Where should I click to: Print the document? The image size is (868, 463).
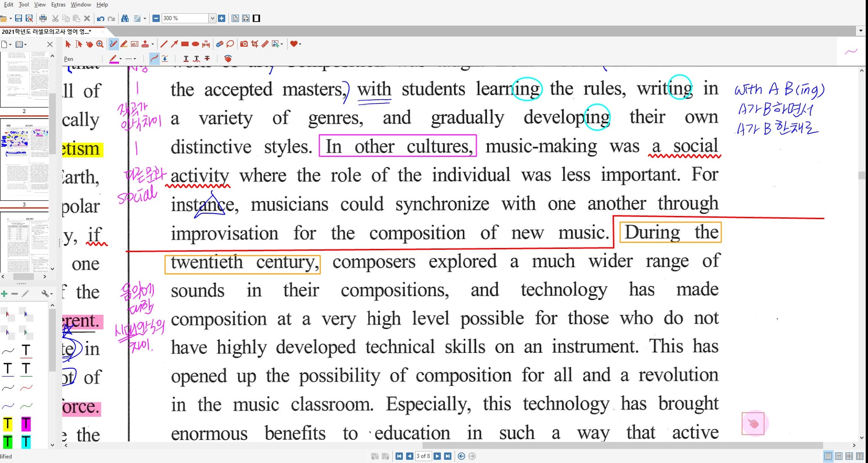point(43,18)
